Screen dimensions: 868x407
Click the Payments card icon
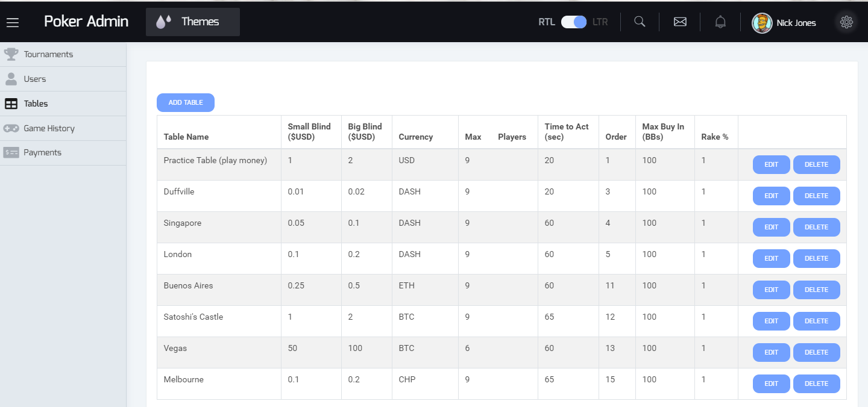[11, 153]
